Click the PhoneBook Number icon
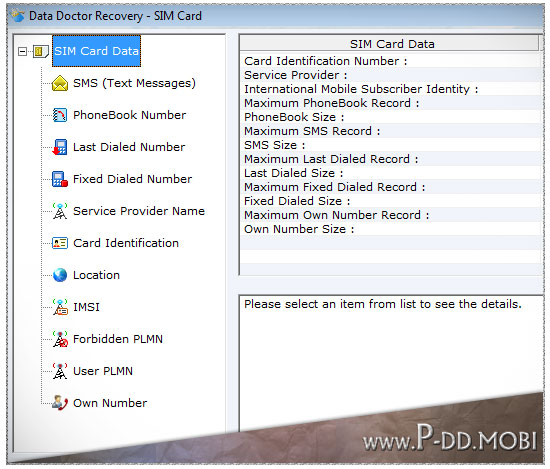Image resolution: width=550 pixels, height=469 pixels. point(60,115)
